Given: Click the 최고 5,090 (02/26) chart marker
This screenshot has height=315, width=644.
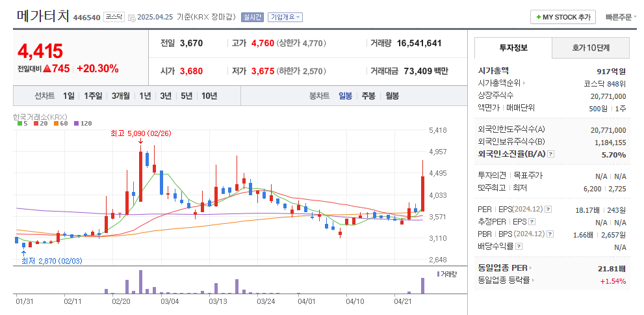Looking at the screenshot, I should (141, 133).
